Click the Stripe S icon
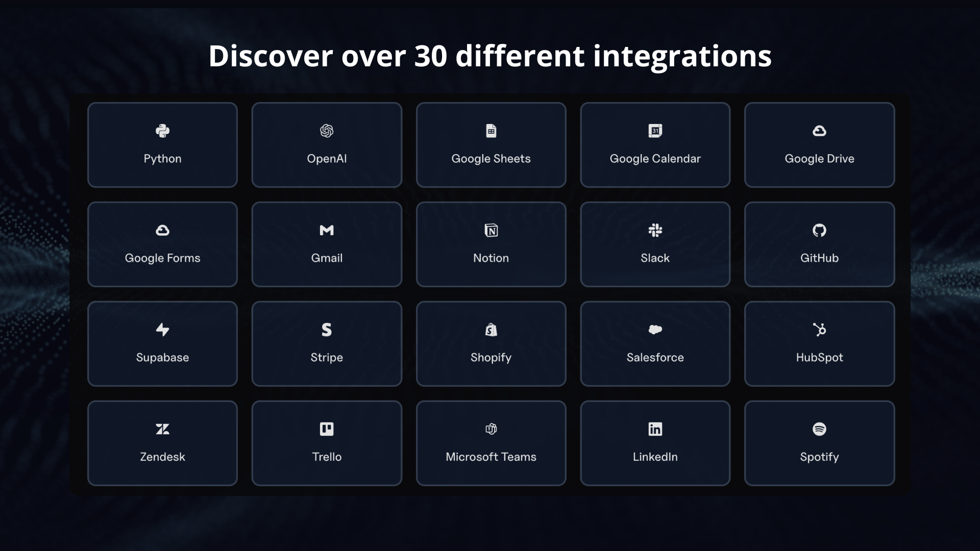 [327, 330]
